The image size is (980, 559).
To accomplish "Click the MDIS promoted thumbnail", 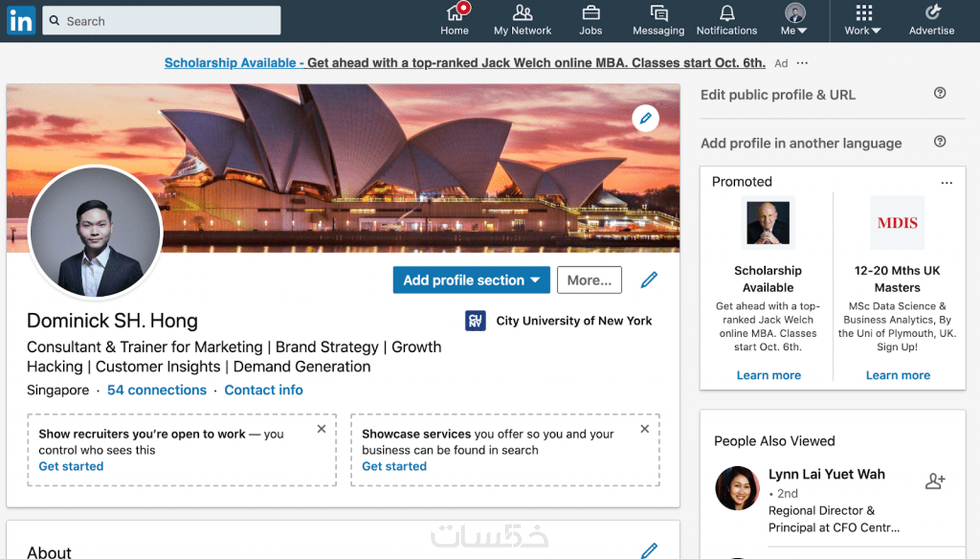I will [897, 223].
